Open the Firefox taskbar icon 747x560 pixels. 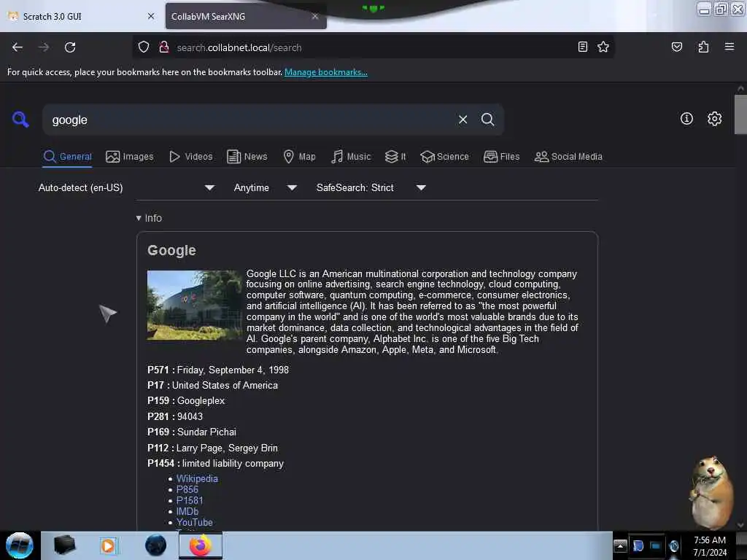pos(201,545)
